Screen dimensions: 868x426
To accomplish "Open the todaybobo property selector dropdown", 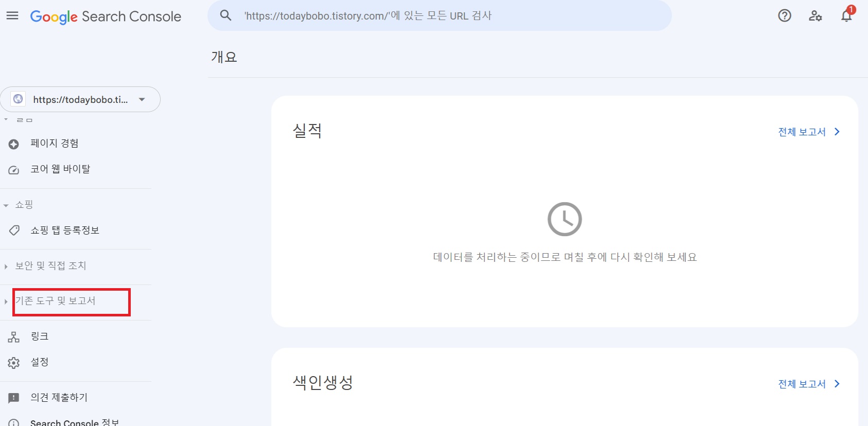I will (80, 99).
